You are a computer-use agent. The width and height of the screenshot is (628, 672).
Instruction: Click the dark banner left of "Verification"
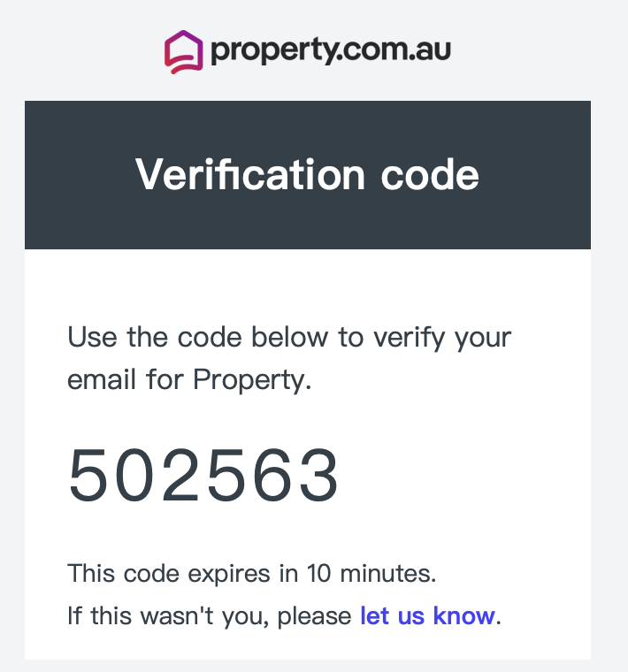point(80,174)
